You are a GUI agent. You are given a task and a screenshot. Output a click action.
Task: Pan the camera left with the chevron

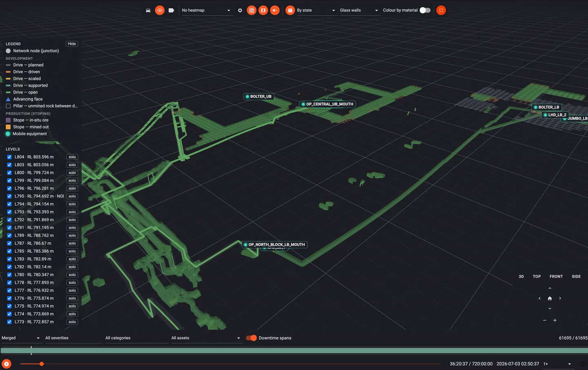(x=539, y=299)
